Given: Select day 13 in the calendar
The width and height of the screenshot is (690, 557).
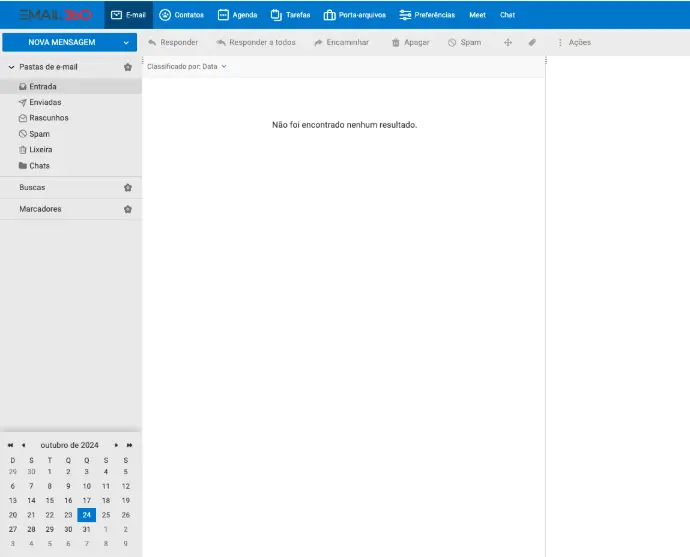Looking at the screenshot, I should click(13, 500).
